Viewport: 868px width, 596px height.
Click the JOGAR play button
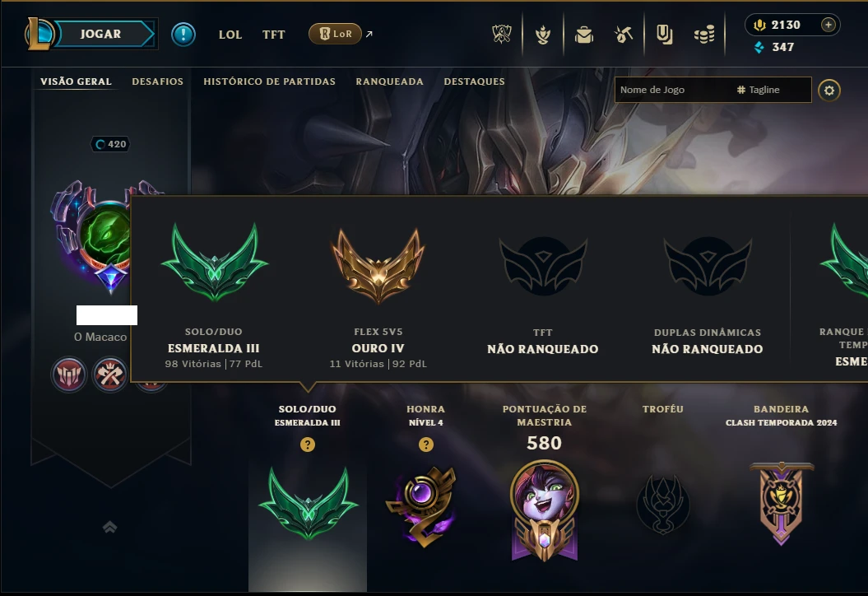pyautogui.click(x=100, y=34)
